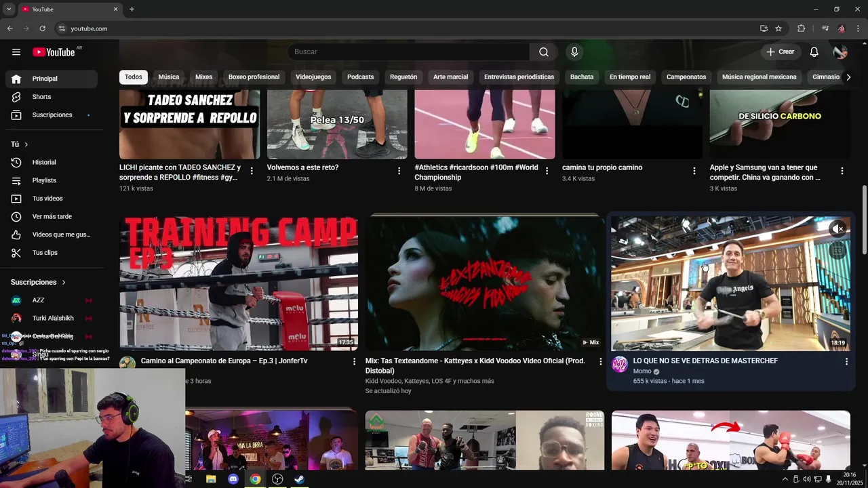Select the Campeonatos filter chip
Image resolution: width=868 pixels, height=488 pixels.
686,77
